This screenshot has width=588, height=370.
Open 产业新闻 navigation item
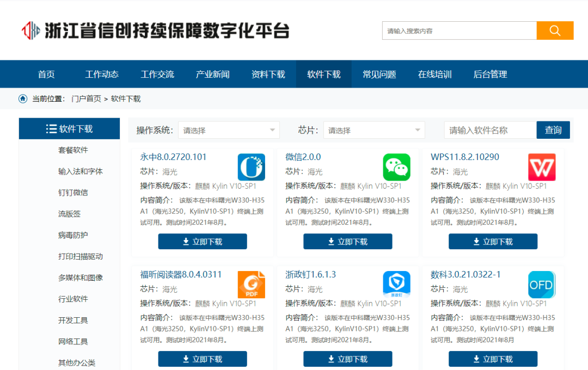(x=213, y=74)
